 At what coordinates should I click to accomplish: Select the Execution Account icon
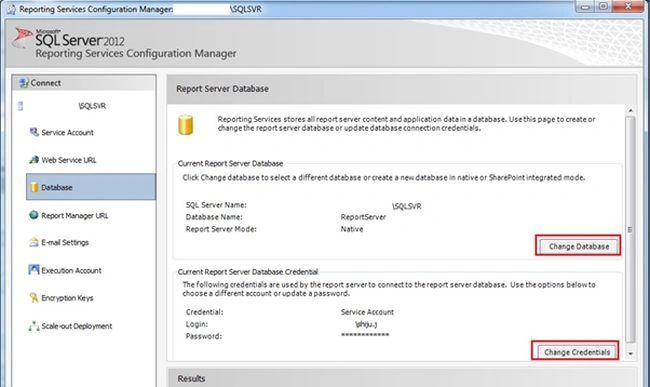click(34, 270)
